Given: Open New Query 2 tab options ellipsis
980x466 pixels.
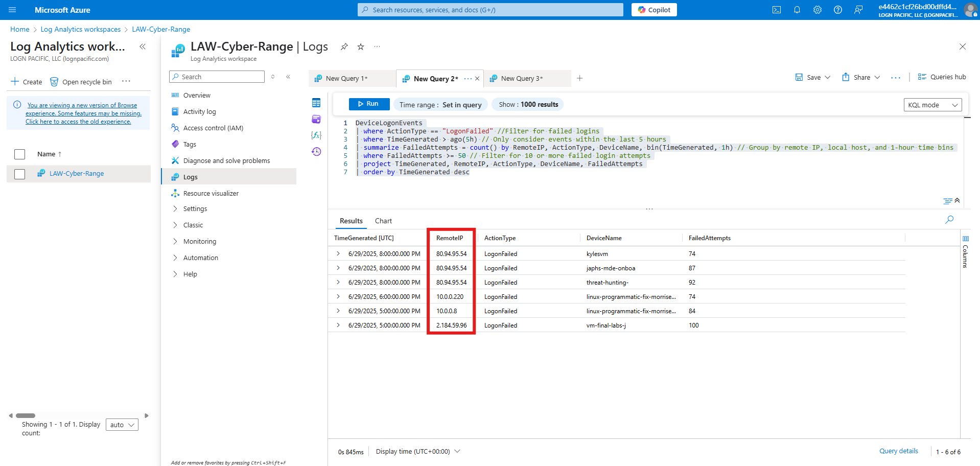Looking at the screenshot, I should [468, 79].
